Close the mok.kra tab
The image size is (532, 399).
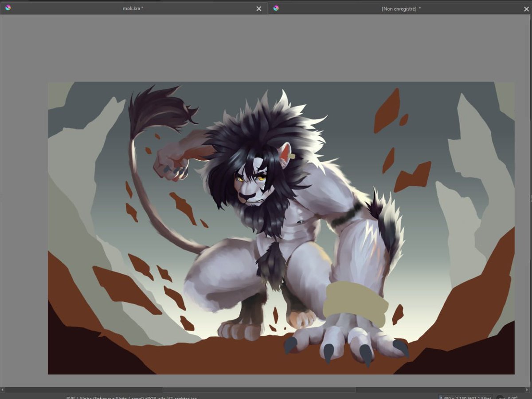259,8
